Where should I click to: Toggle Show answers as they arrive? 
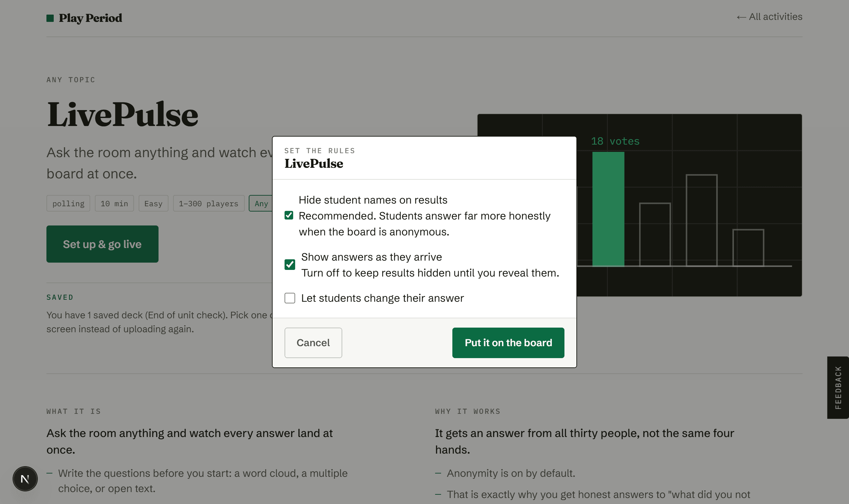(290, 265)
